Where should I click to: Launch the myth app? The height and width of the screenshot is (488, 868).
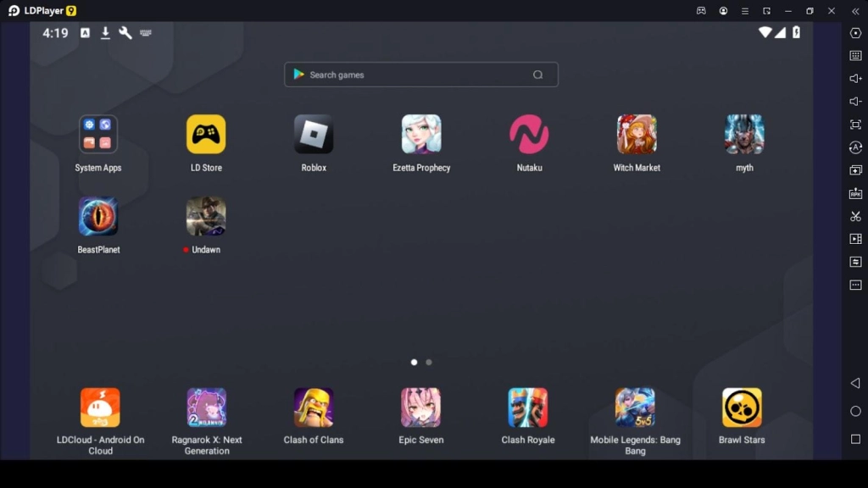[744, 134]
